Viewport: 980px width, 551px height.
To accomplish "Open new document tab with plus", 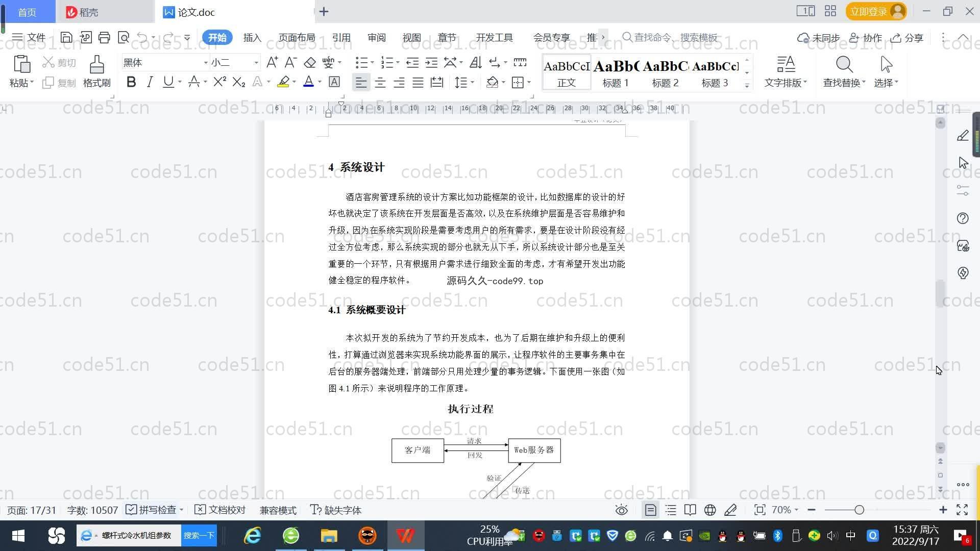I will [324, 11].
